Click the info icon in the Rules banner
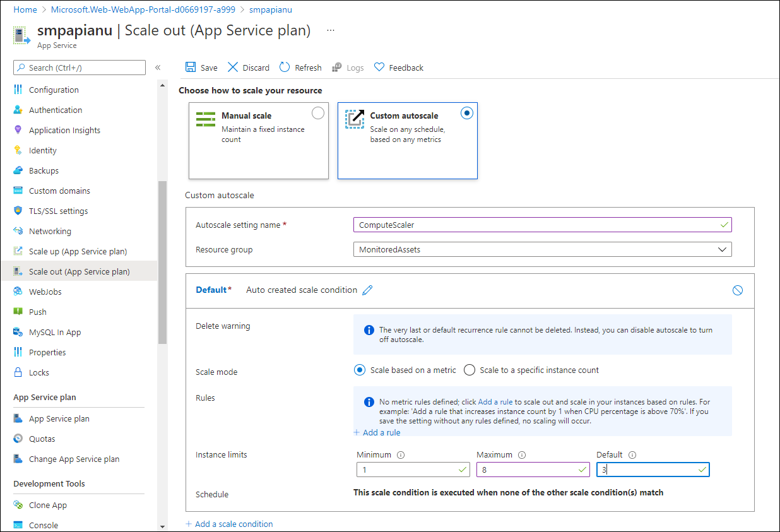 click(x=369, y=402)
